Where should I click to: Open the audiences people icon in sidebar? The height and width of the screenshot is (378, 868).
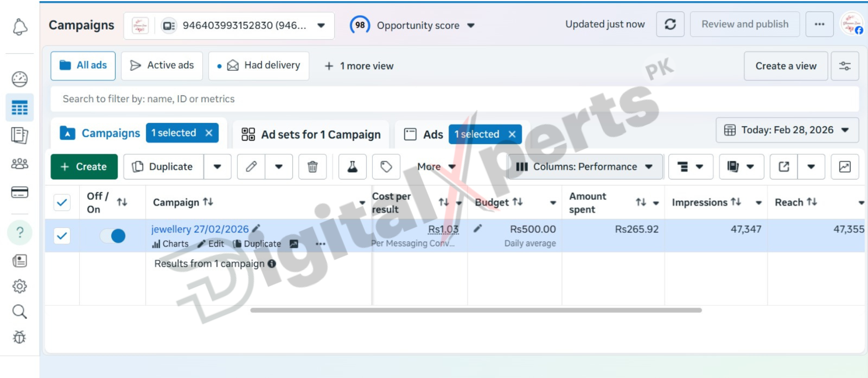click(20, 164)
